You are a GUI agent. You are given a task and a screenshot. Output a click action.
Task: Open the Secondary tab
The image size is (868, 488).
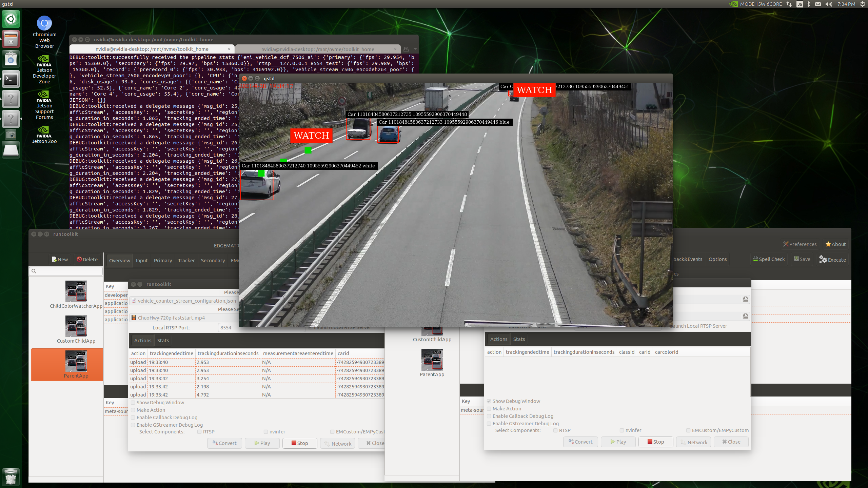213,261
